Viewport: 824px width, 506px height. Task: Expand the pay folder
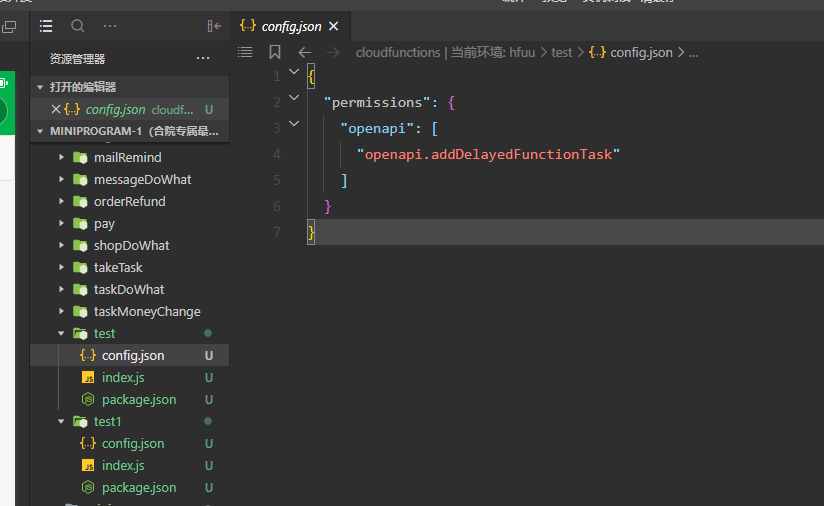point(61,223)
